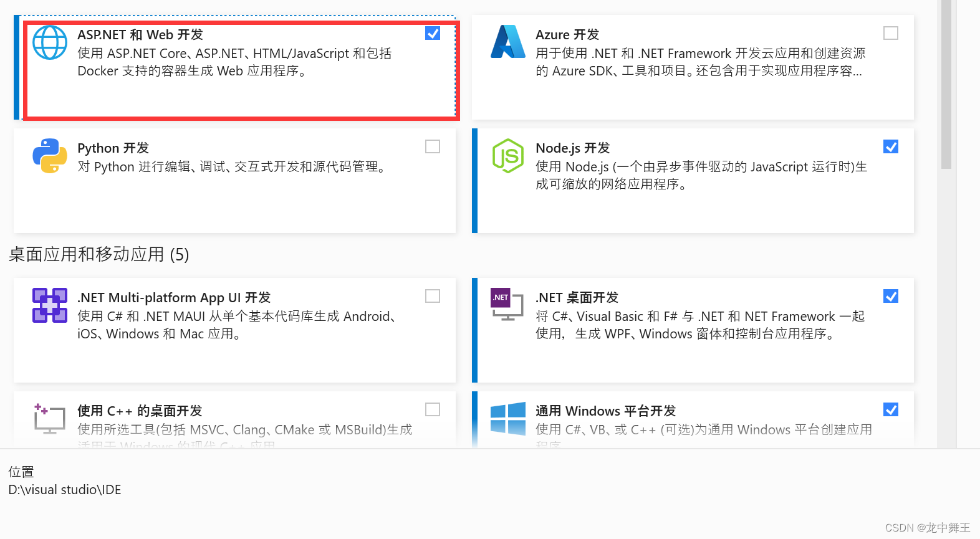Click the .NET MAUI purple icon
Image resolution: width=980 pixels, height=539 pixels.
pos(50,305)
